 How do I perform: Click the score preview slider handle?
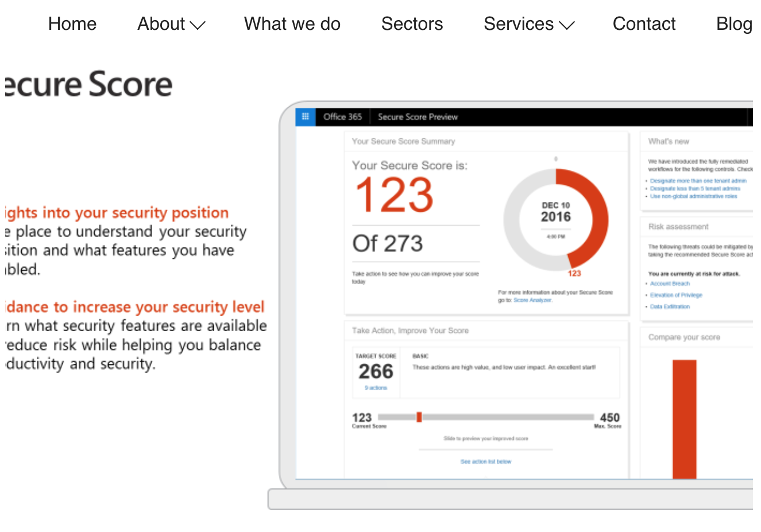pos(420,417)
